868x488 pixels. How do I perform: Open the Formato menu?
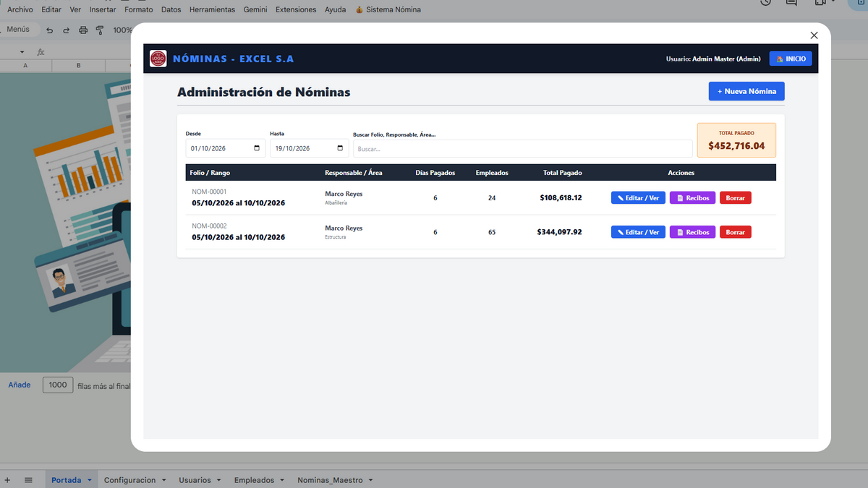click(139, 9)
